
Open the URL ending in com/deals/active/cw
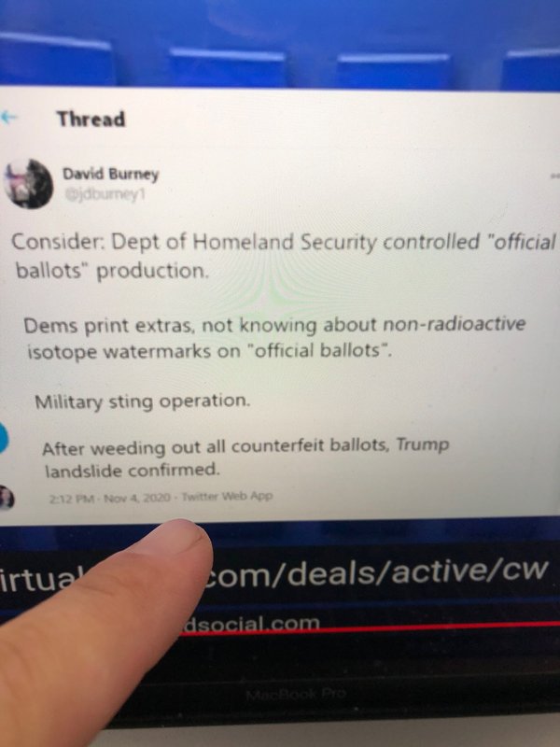pyautogui.click(x=376, y=572)
